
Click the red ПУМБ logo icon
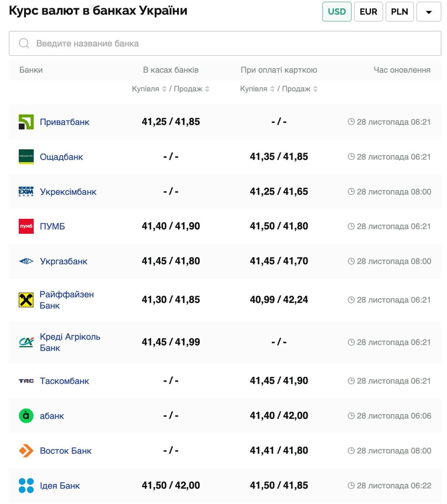coord(26,226)
